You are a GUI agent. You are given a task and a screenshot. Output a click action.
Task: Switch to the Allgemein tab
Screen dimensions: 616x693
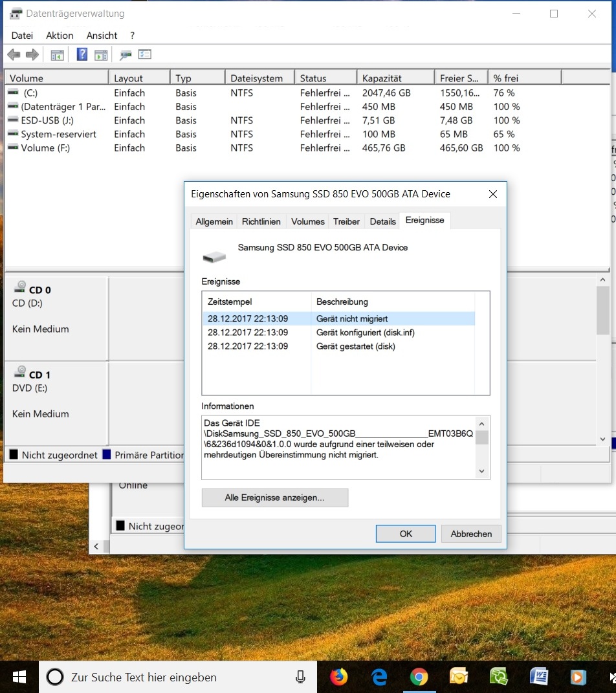coord(214,221)
